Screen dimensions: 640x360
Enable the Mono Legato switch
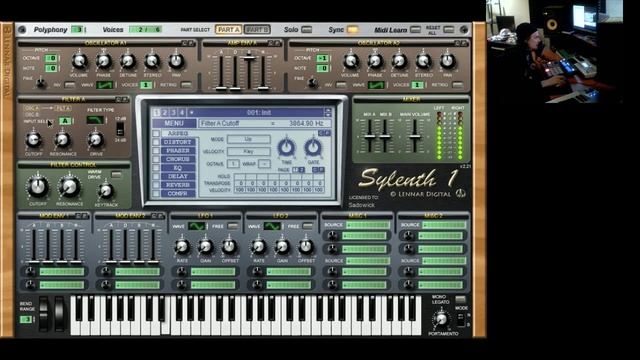460,299
